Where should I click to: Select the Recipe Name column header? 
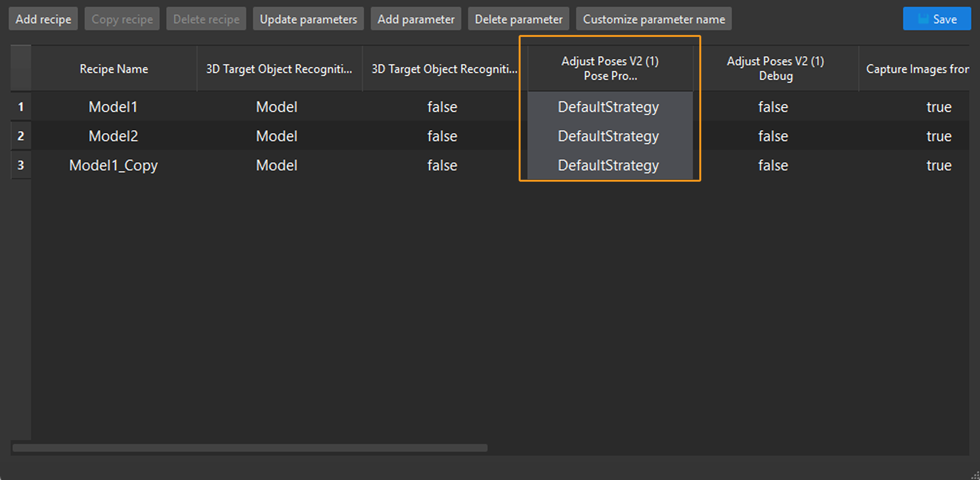(113, 68)
